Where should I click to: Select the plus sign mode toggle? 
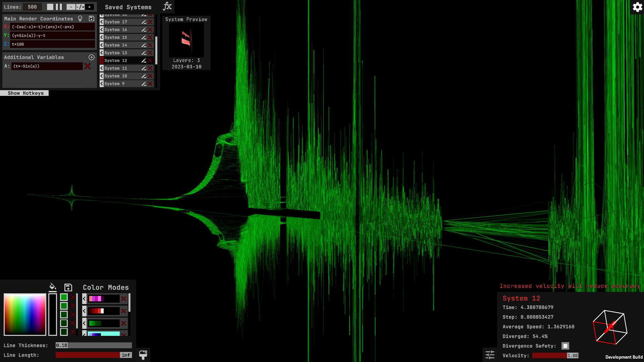[90, 7]
